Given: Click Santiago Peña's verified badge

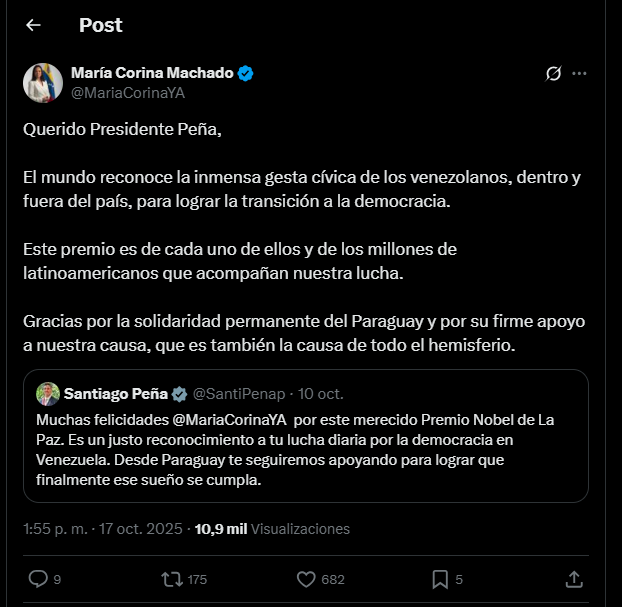Looking at the screenshot, I should (x=180, y=393).
